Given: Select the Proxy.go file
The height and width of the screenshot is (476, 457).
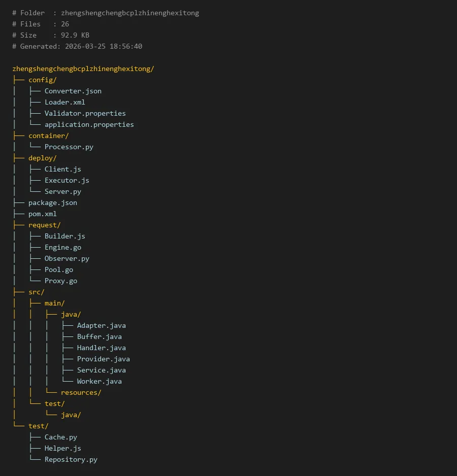Looking at the screenshot, I should (x=60, y=281).
